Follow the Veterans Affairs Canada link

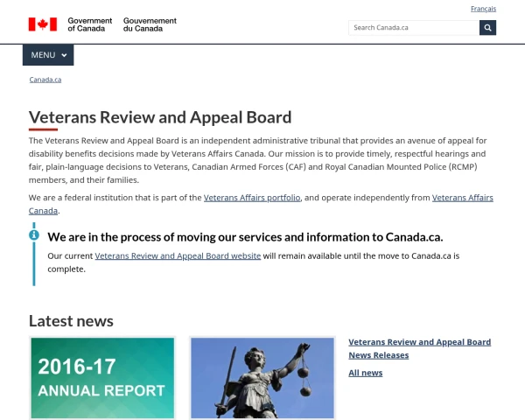462,198
